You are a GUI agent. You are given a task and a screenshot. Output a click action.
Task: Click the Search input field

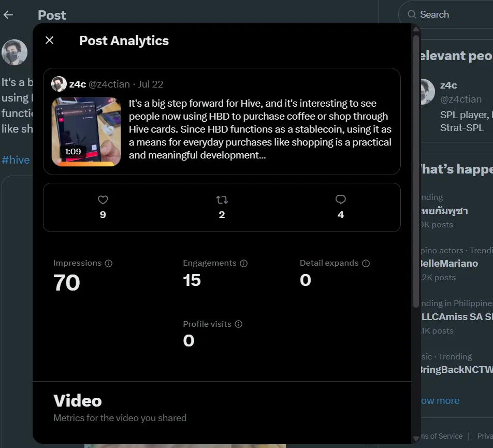[x=446, y=15]
